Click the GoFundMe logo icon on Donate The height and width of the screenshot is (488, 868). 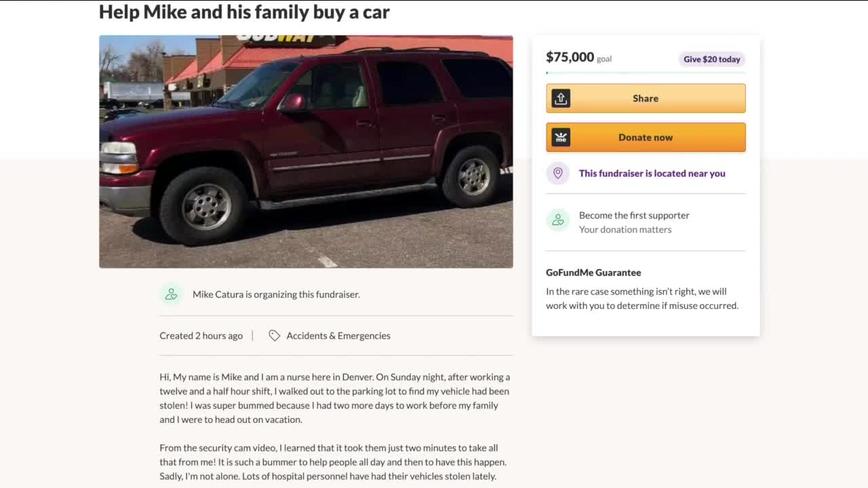coord(561,138)
